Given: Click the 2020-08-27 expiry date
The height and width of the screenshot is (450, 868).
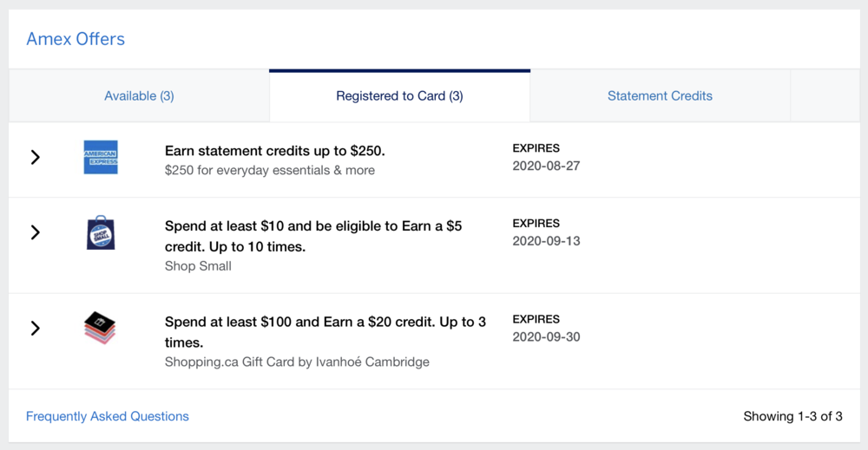Looking at the screenshot, I should (x=546, y=165).
